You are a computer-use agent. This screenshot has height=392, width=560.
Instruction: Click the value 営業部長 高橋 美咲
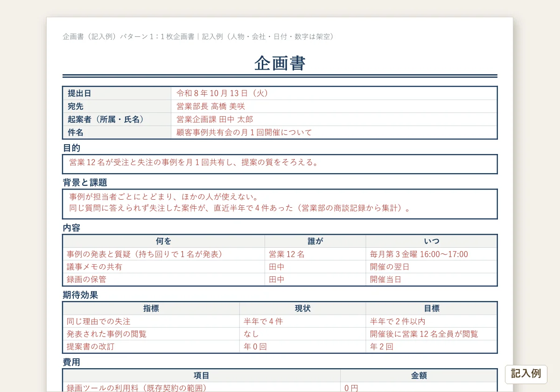click(x=210, y=106)
